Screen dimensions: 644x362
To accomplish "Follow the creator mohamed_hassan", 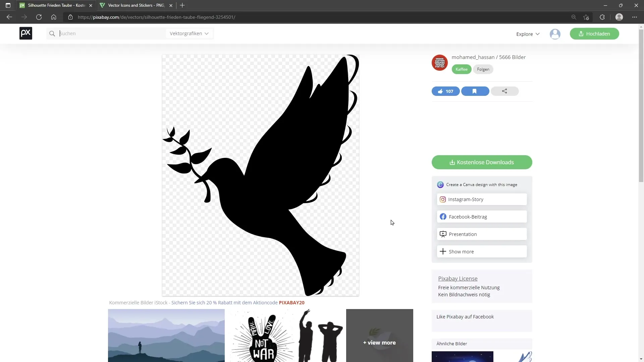I will (x=483, y=69).
